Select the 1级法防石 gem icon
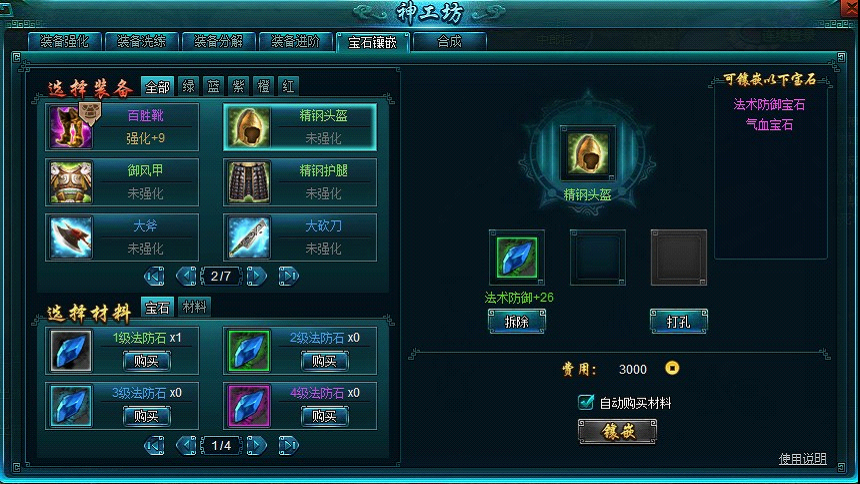Viewport: 860px width, 484px height. click(x=71, y=350)
